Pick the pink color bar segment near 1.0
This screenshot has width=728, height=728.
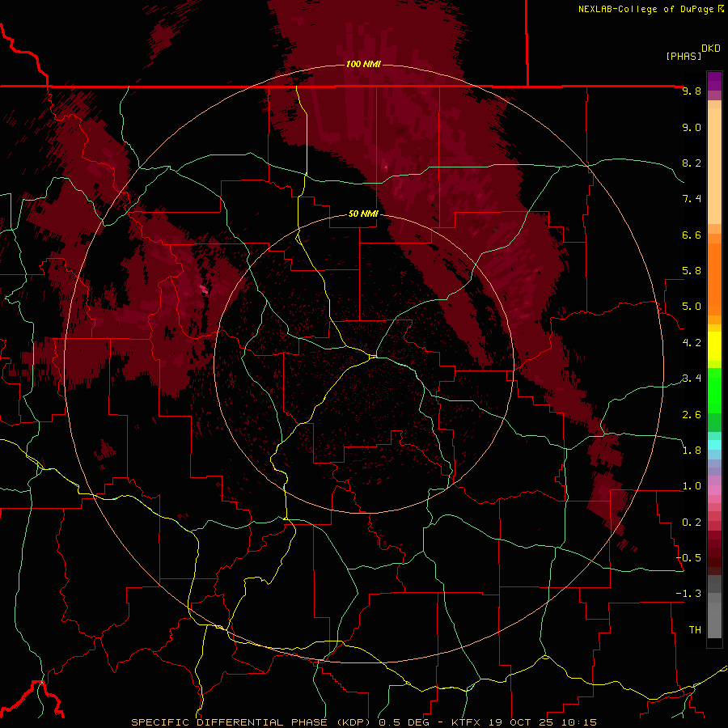(x=714, y=490)
